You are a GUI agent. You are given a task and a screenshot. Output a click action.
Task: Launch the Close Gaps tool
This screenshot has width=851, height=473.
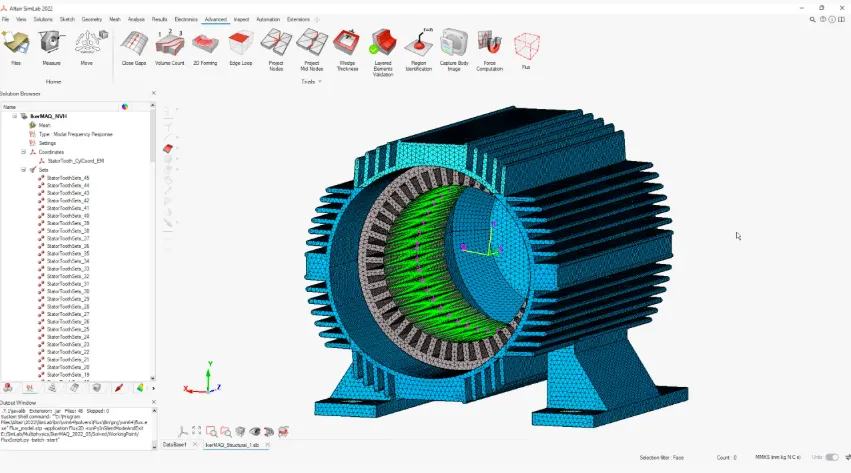tap(134, 48)
